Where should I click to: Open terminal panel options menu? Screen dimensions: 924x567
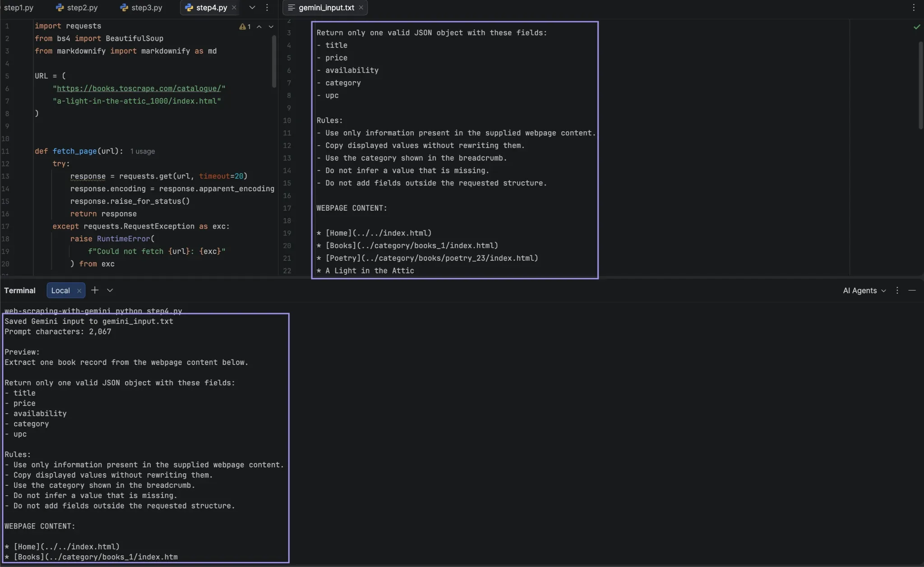pyautogui.click(x=897, y=290)
